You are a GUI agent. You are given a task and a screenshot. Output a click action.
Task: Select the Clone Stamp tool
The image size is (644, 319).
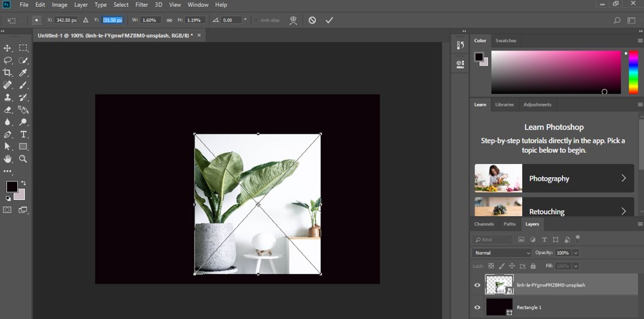click(x=8, y=98)
